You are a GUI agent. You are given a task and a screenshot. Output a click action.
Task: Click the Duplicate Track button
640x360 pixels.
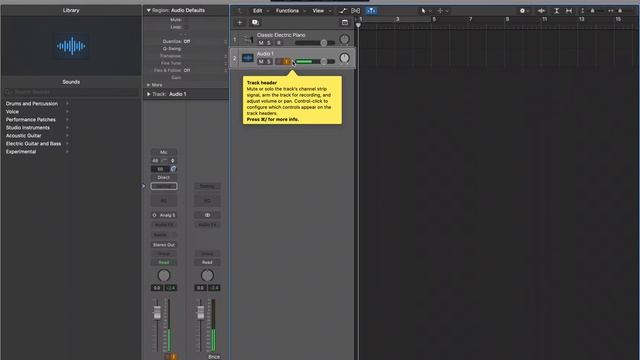click(256, 22)
